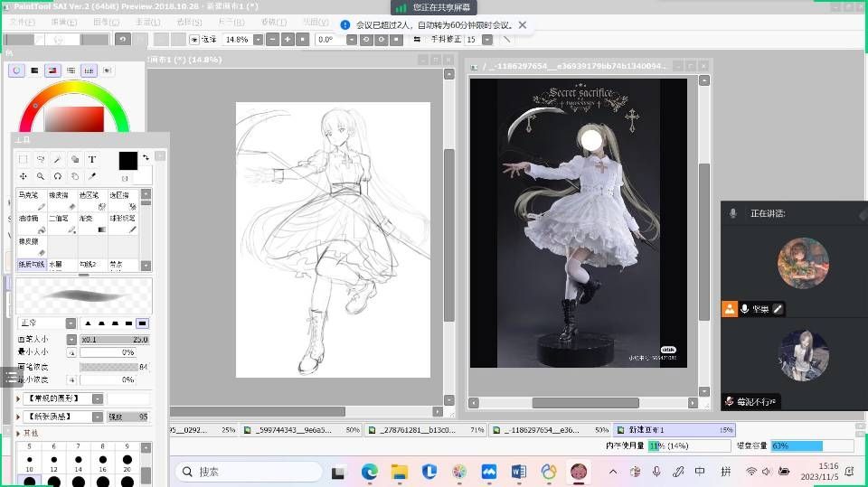Select the Move tool
Image resolution: width=868 pixels, height=487 pixels.
click(x=24, y=176)
